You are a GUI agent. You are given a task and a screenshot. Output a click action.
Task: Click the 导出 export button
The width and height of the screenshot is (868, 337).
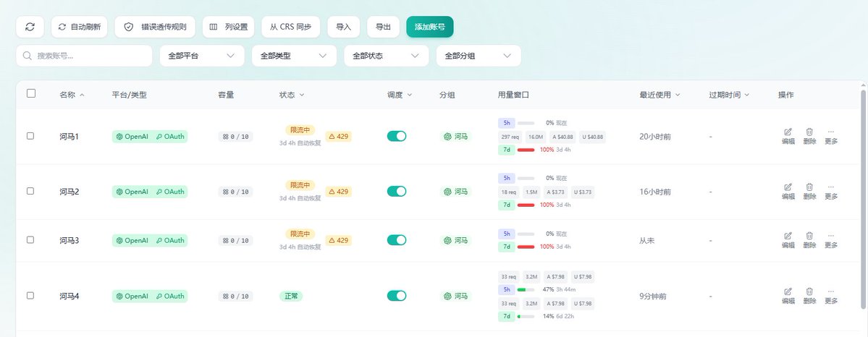click(383, 27)
